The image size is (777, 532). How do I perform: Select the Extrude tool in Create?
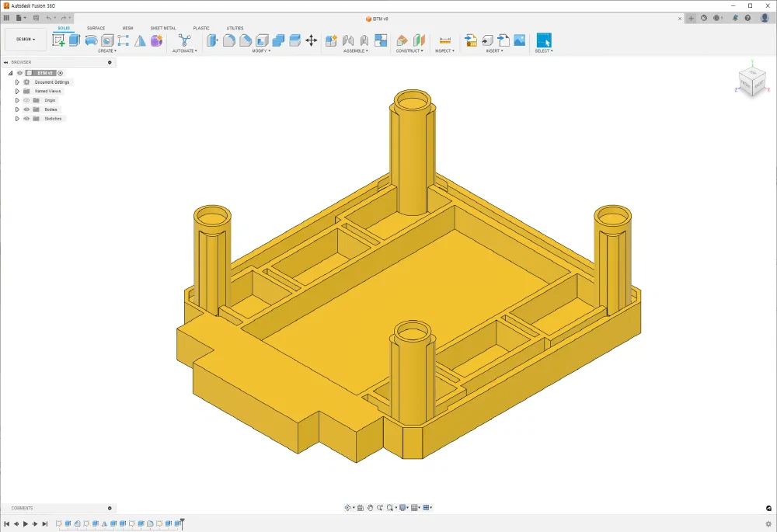click(x=75, y=40)
